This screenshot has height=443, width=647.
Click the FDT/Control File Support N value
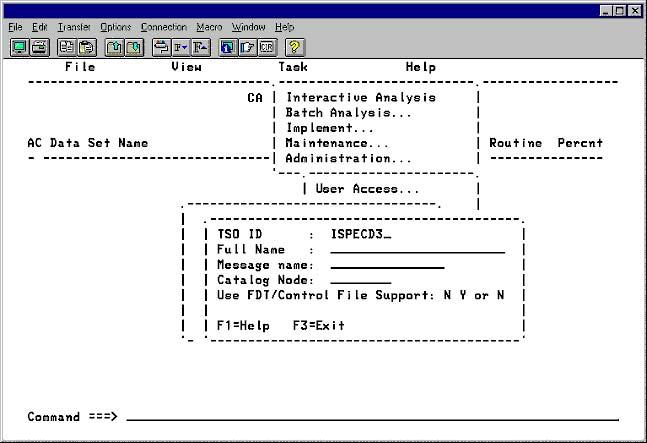[447, 295]
